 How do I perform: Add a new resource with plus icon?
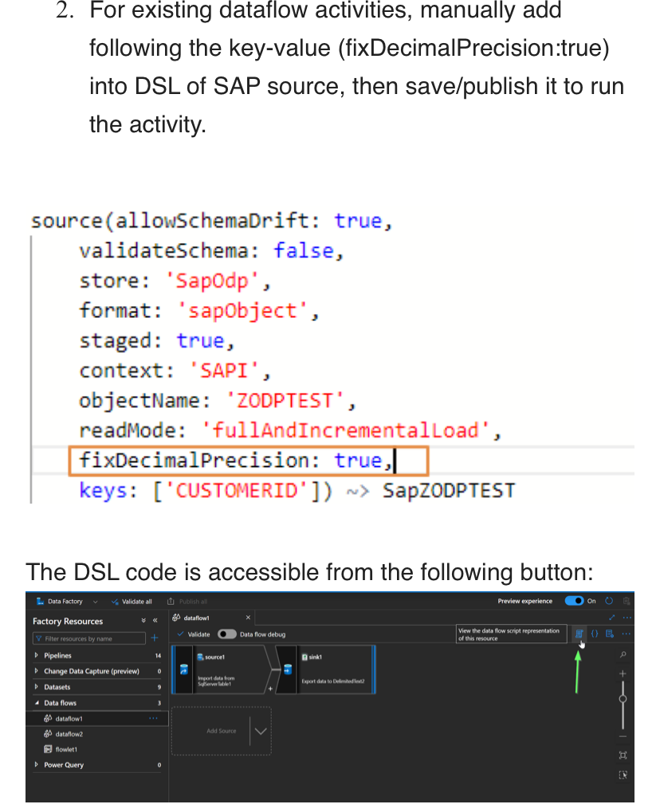coord(155,638)
